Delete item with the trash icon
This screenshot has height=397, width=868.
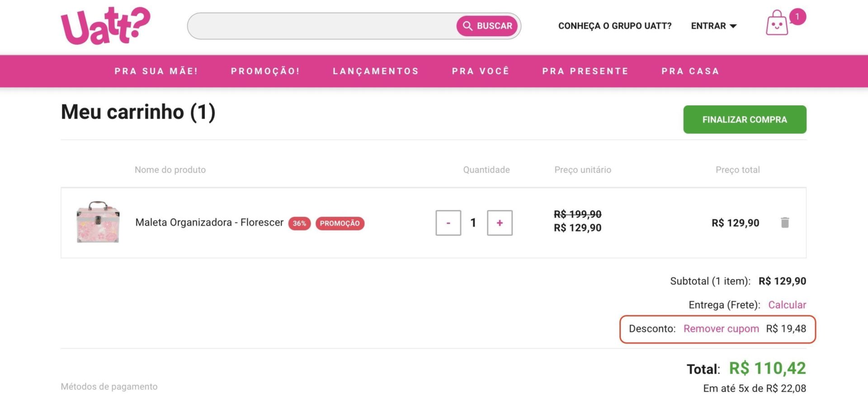[x=785, y=223]
